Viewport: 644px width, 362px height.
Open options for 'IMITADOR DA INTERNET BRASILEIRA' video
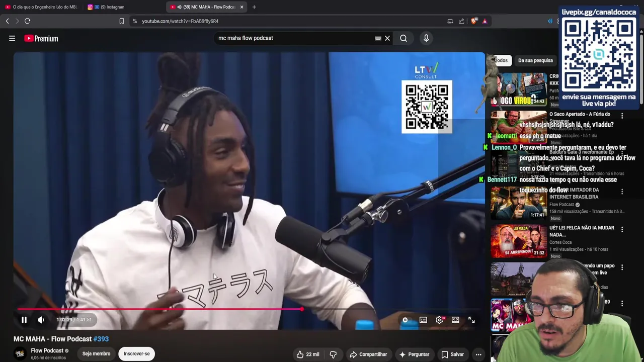coord(622,192)
